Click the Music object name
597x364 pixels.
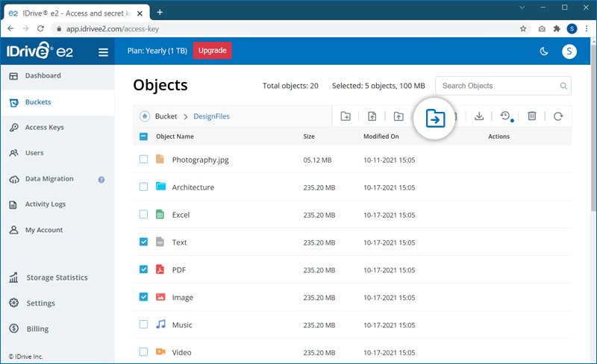click(x=182, y=324)
